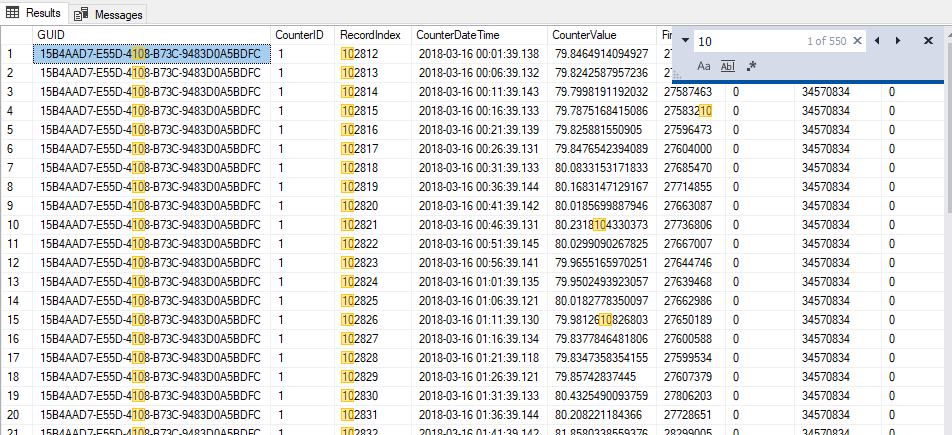Select the CounterDateTime column header
Image resolution: width=952 pixels, height=435 pixels.
click(x=479, y=35)
